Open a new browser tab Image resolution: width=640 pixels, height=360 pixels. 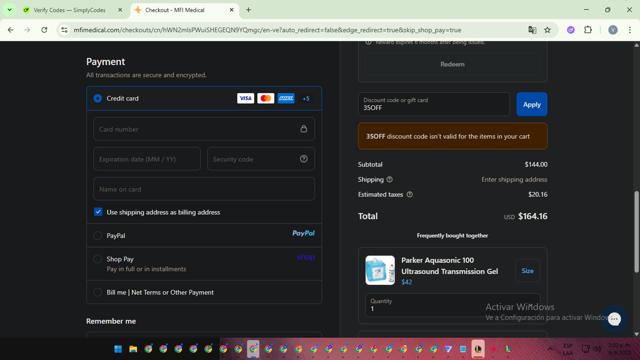coord(248,10)
